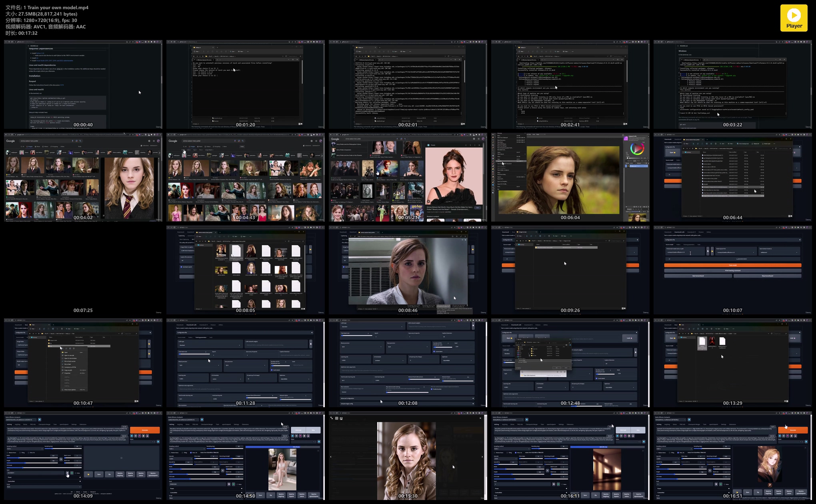Open the enlarged portrait thumbnail at 00:15:30
This screenshot has width=816, height=504.
click(x=408, y=456)
